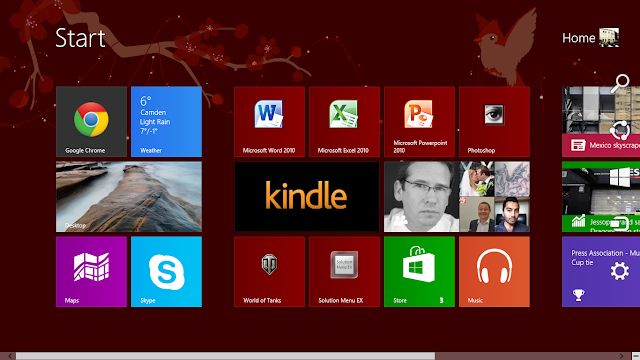Open Microsoft Word 2010 tile
The height and width of the screenshot is (360, 640).
[x=269, y=122]
